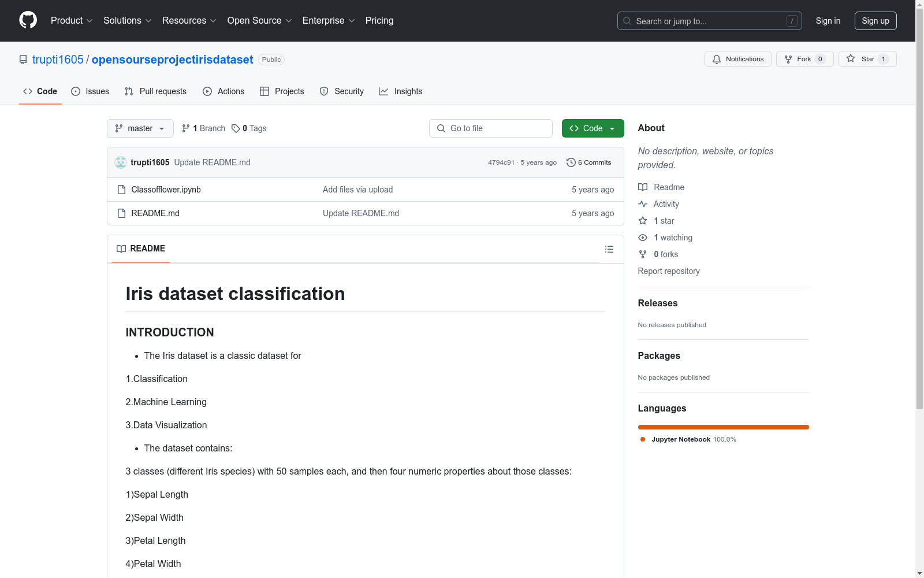
Task: Expand the Resources menu
Action: [189, 21]
